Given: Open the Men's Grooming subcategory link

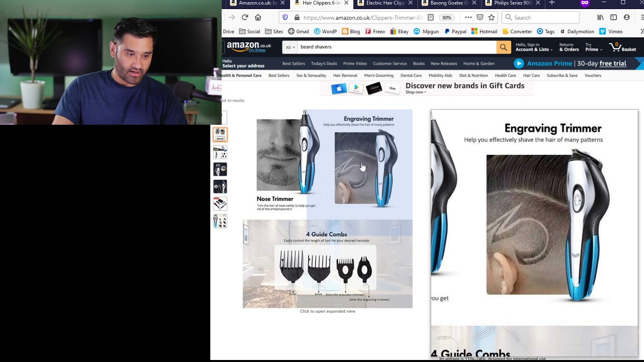Looking at the screenshot, I should (x=379, y=75).
